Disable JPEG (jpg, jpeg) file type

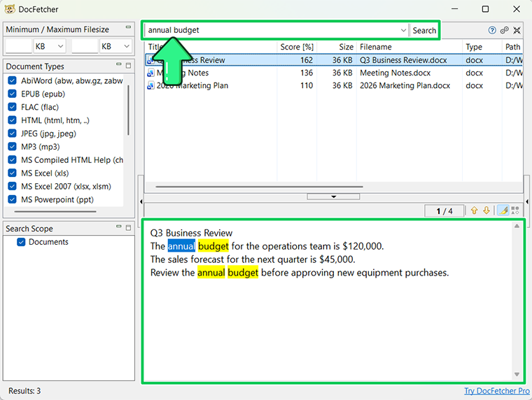click(x=12, y=134)
